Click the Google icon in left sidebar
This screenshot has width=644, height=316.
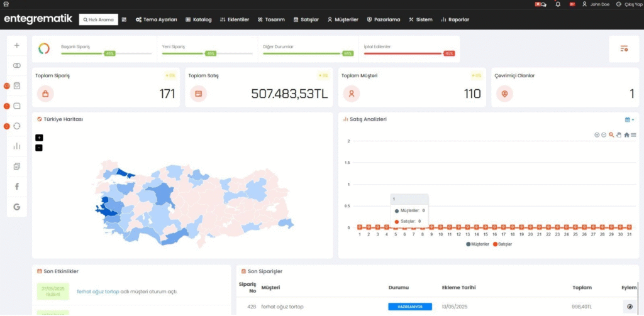click(16, 207)
